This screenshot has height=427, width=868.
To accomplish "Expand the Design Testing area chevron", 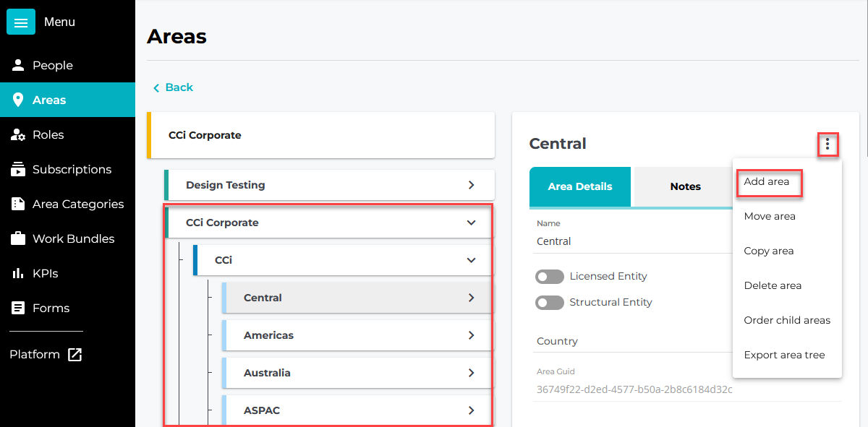I will tap(471, 186).
